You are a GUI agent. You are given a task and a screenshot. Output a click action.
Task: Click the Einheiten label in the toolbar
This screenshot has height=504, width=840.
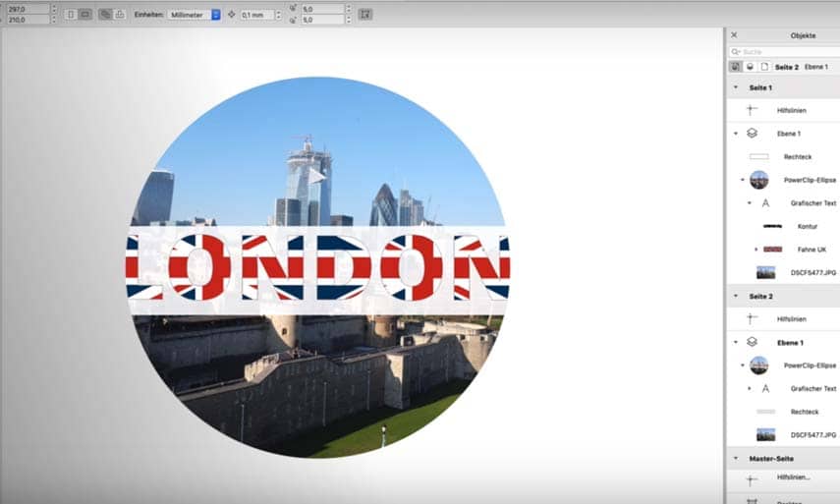tap(149, 15)
